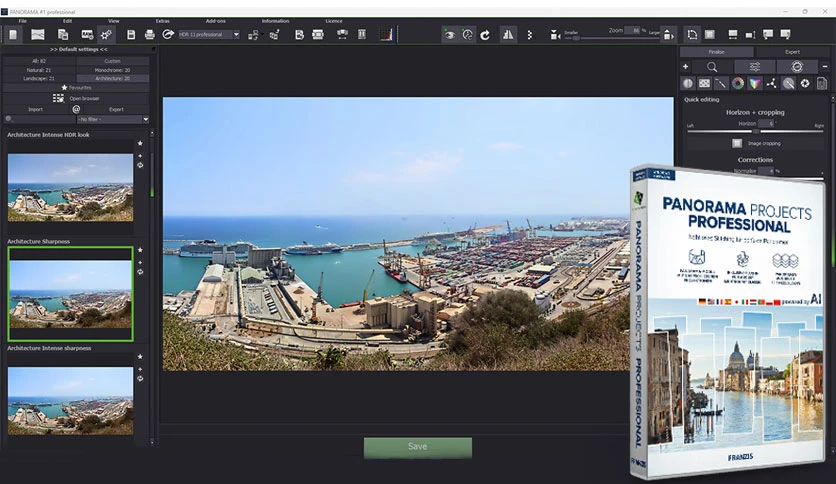Open the No filter dropdown

(x=113, y=119)
